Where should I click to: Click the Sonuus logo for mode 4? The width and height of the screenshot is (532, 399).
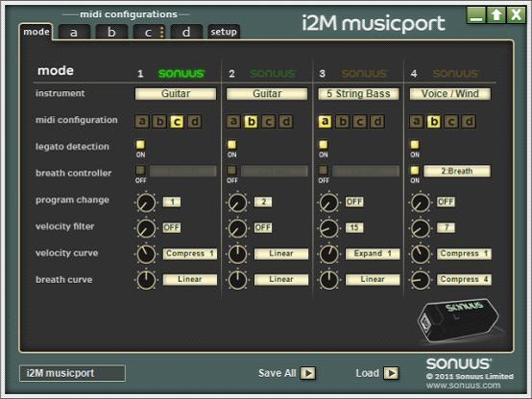coord(456,73)
